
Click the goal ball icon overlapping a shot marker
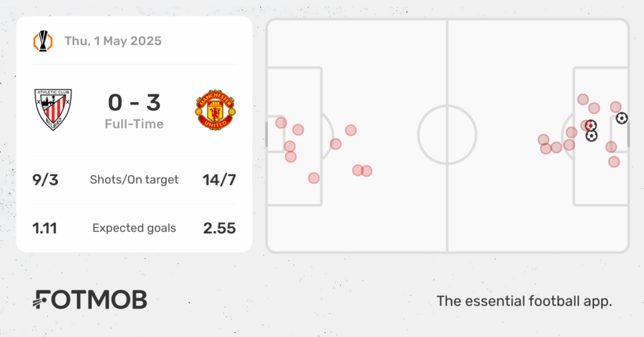coord(591,124)
